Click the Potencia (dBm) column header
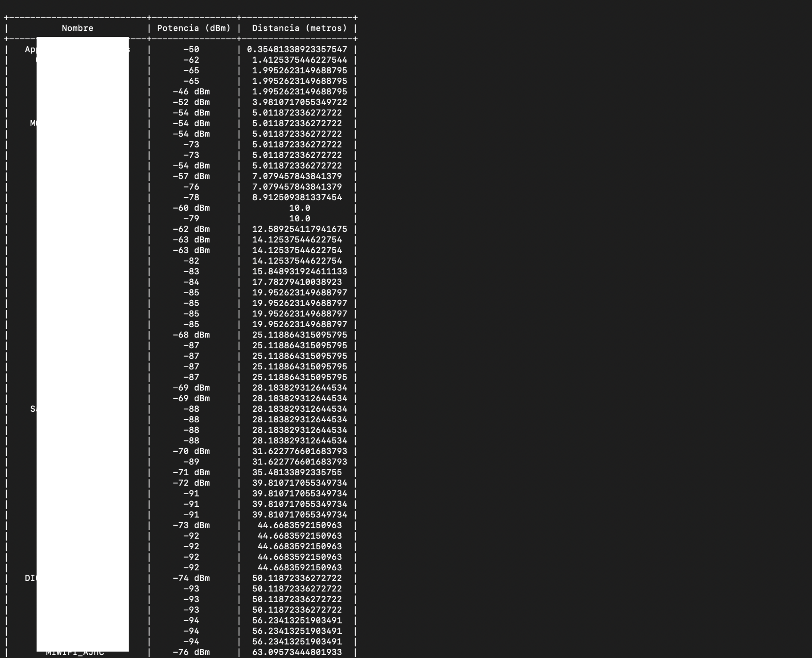812x658 pixels. pyautogui.click(x=194, y=28)
